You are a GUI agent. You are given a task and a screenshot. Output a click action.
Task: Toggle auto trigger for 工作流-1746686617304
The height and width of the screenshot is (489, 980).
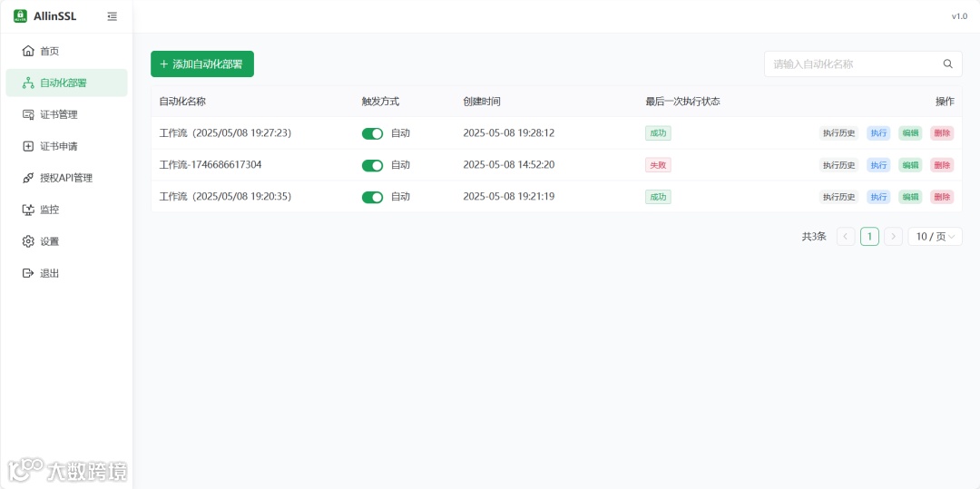click(x=373, y=165)
